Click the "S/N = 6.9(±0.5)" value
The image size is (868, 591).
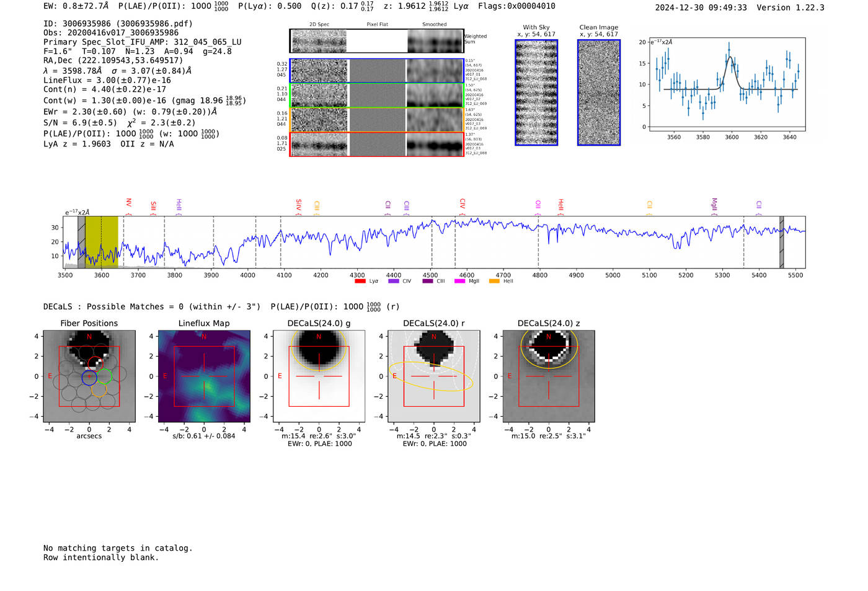[80, 123]
